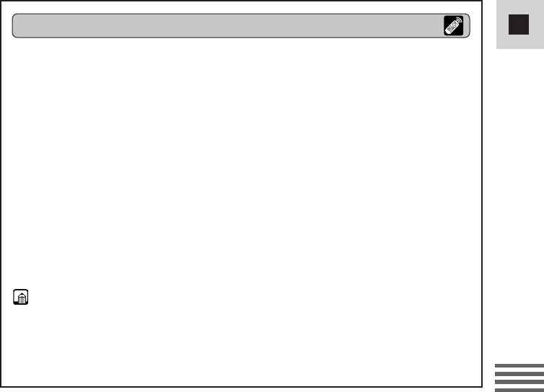
Task: Click the white gap between frame and stripes
Action: (488, 376)
